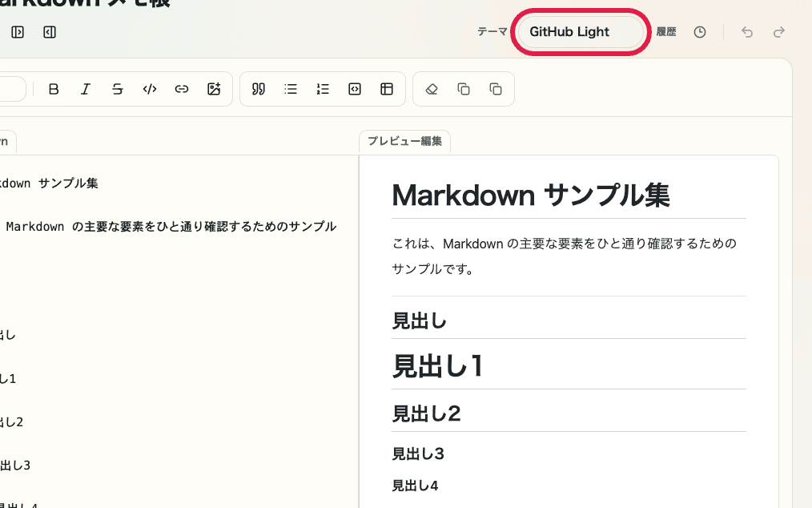Toggle the left sidebar panel
This screenshot has width=812, height=508.
point(18,32)
